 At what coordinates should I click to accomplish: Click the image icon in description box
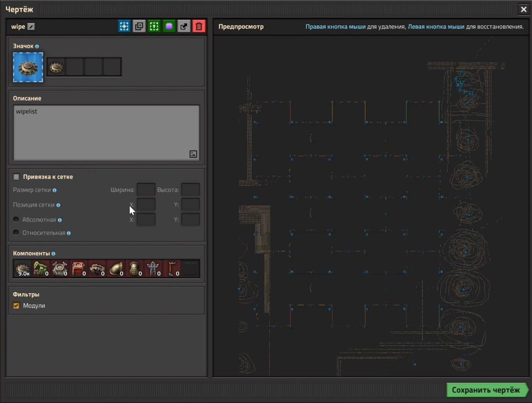click(x=193, y=154)
